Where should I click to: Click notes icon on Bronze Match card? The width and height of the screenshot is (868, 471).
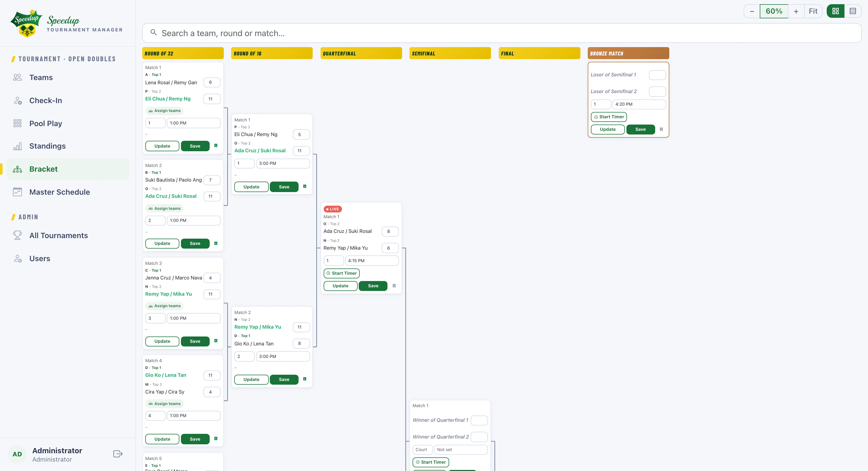click(661, 129)
